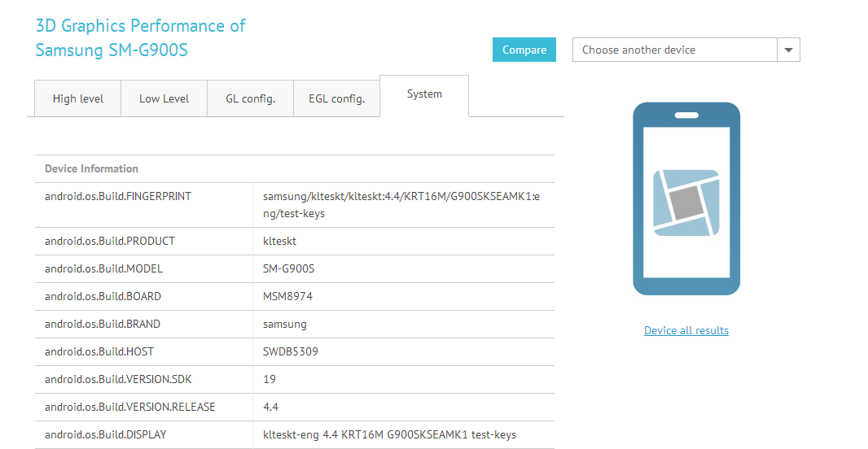
Task: Click the 3D Graphics Performance heading
Action: 141,37
